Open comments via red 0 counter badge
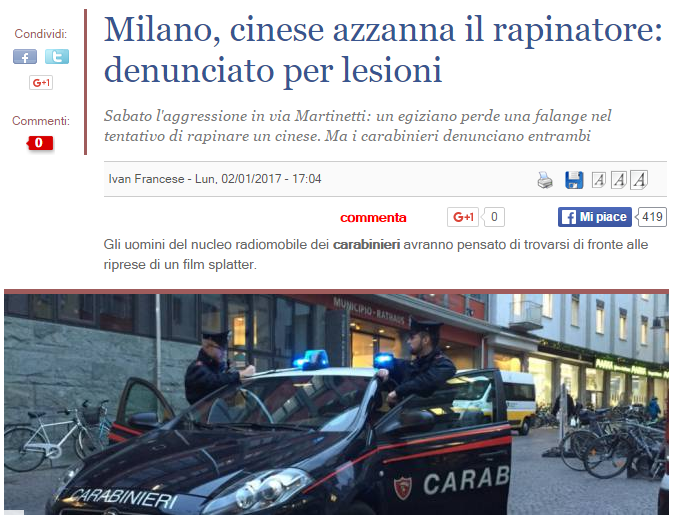The image size is (674, 518). pyautogui.click(x=40, y=143)
